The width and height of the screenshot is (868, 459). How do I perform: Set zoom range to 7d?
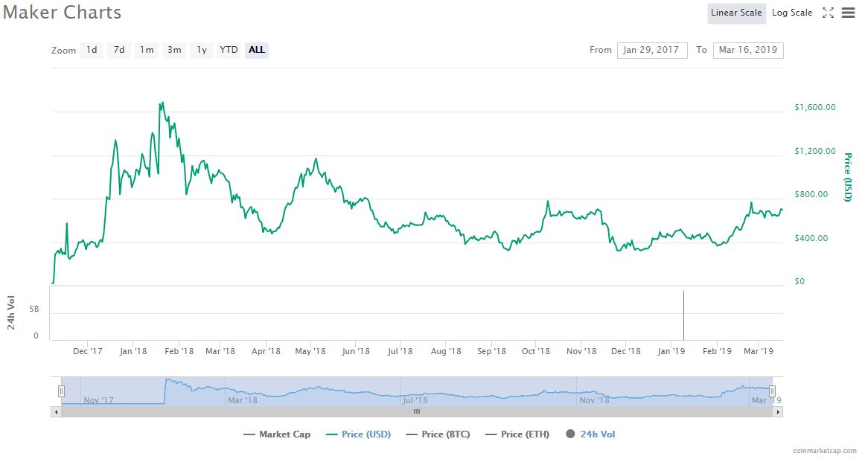(x=119, y=50)
